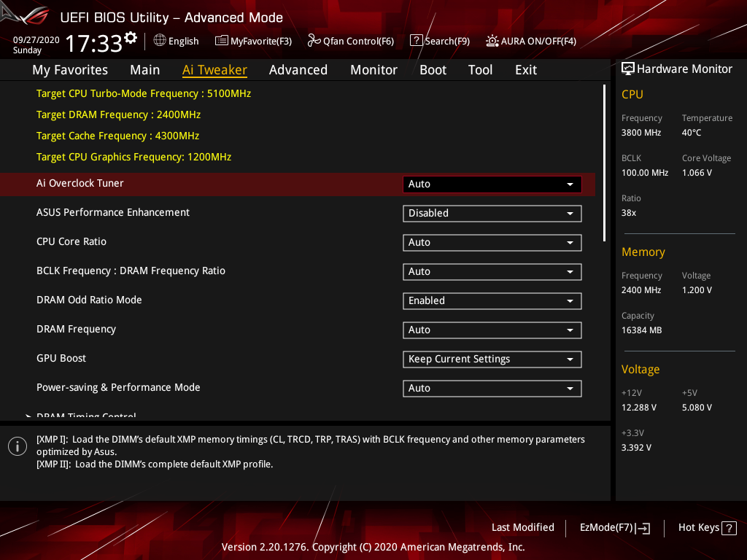Go to the Advanced tab

pos(298,70)
